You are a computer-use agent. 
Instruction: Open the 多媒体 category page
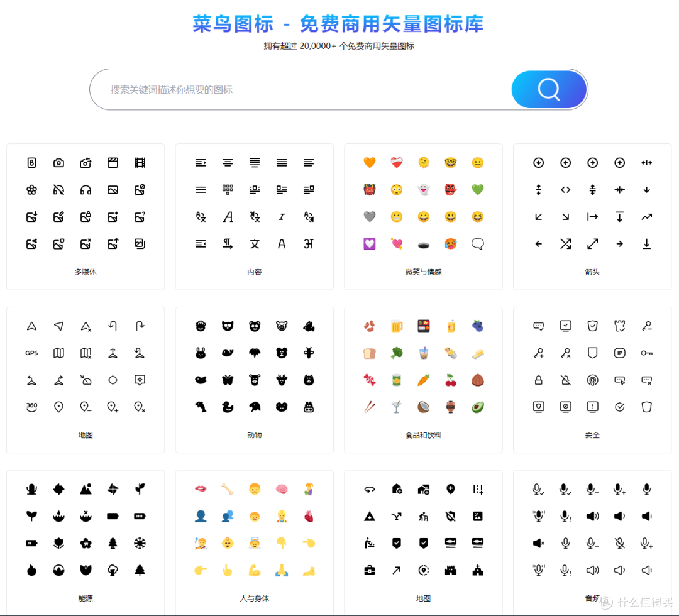(x=86, y=272)
